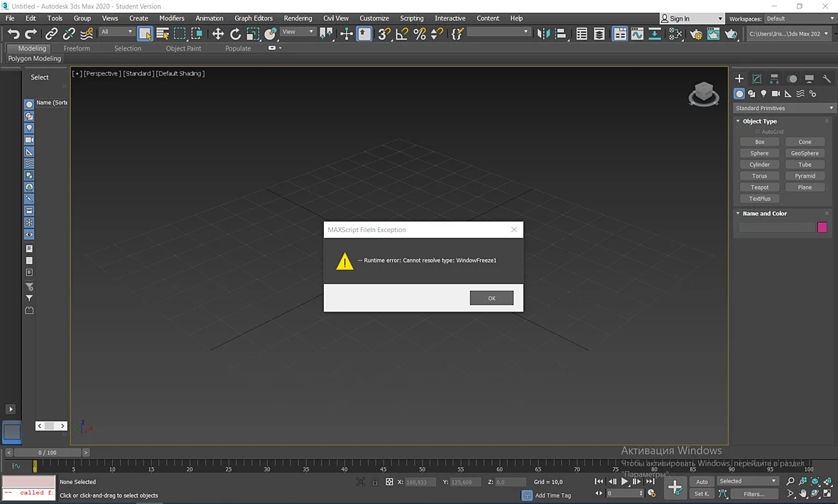Open the Mirror tool
This screenshot has height=504, width=838.
tap(543, 33)
